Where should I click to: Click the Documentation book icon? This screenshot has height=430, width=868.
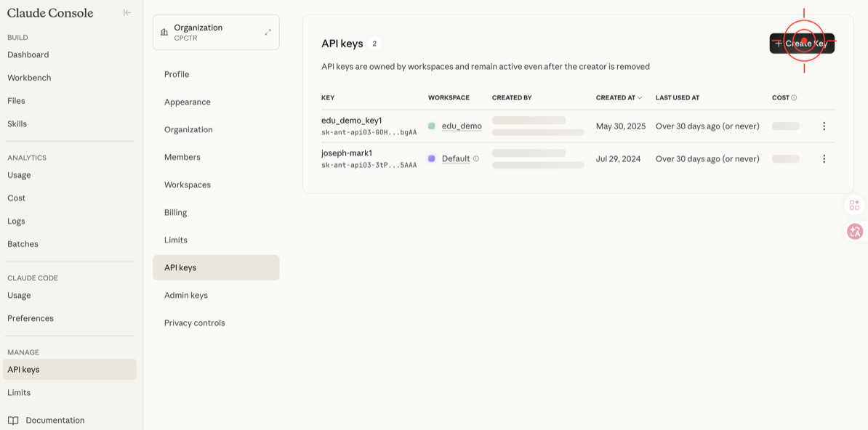tap(13, 421)
